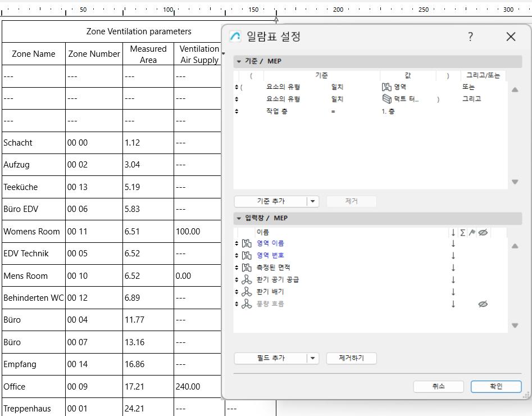Select the 환기 배기 field
Screen dimensions: 532x416
[x=270, y=292]
